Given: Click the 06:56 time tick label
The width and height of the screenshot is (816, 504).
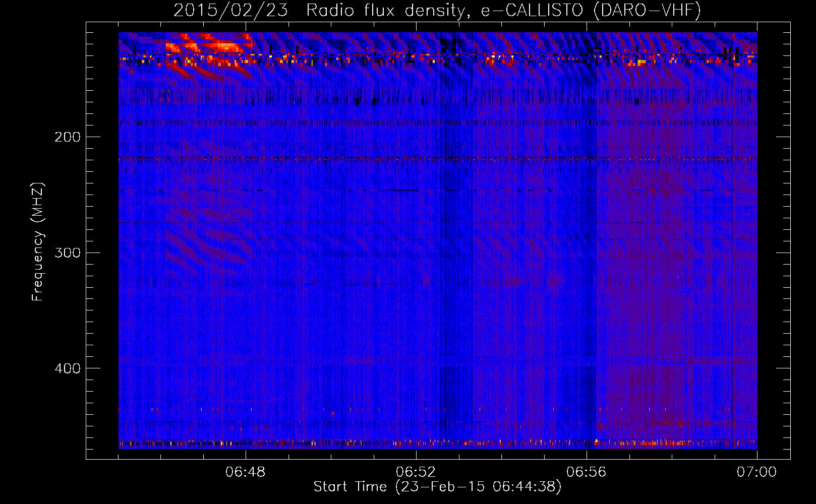Looking at the screenshot, I should [587, 472].
